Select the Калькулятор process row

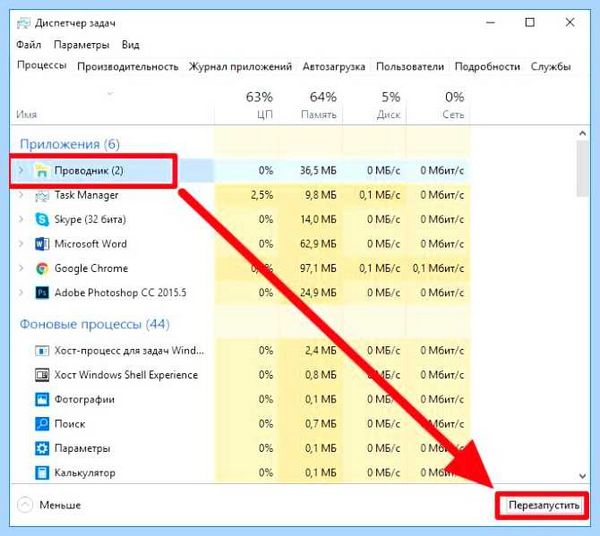[x=241, y=473]
